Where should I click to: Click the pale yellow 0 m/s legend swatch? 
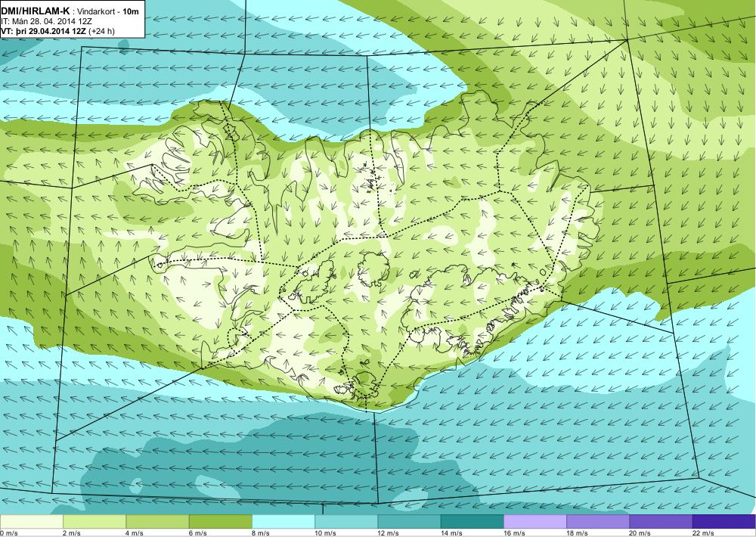coord(31,521)
